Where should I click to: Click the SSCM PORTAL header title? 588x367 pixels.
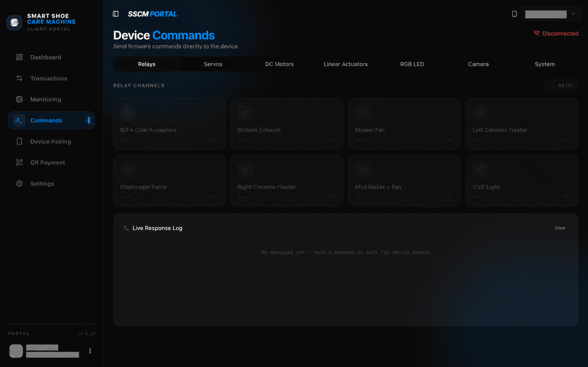point(152,14)
